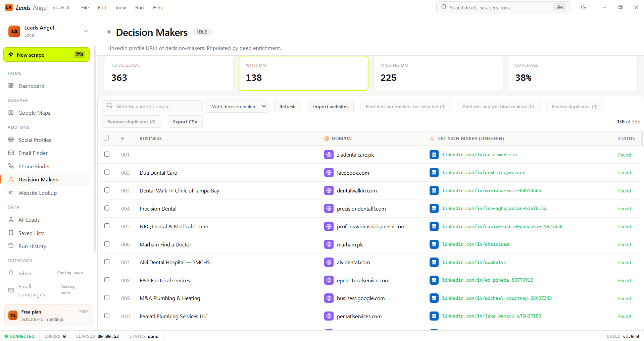Click globe icon next to pematiservices.com
The width and height of the screenshot is (644, 341).
(329, 316)
